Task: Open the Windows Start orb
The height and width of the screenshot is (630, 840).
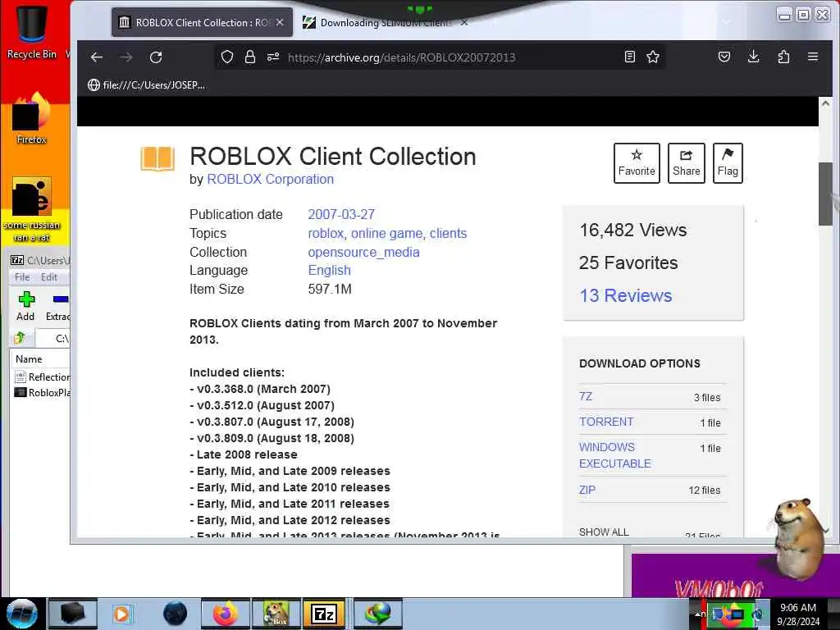Action: (22, 614)
